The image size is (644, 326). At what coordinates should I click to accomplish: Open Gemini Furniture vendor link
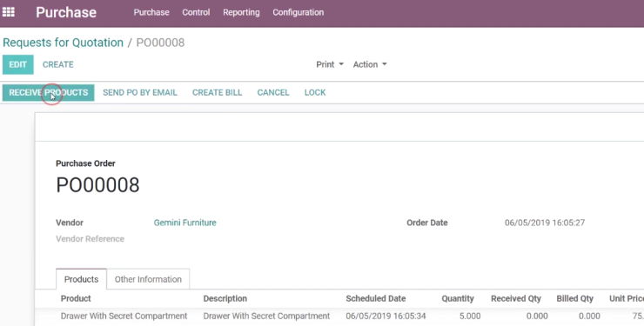184,223
